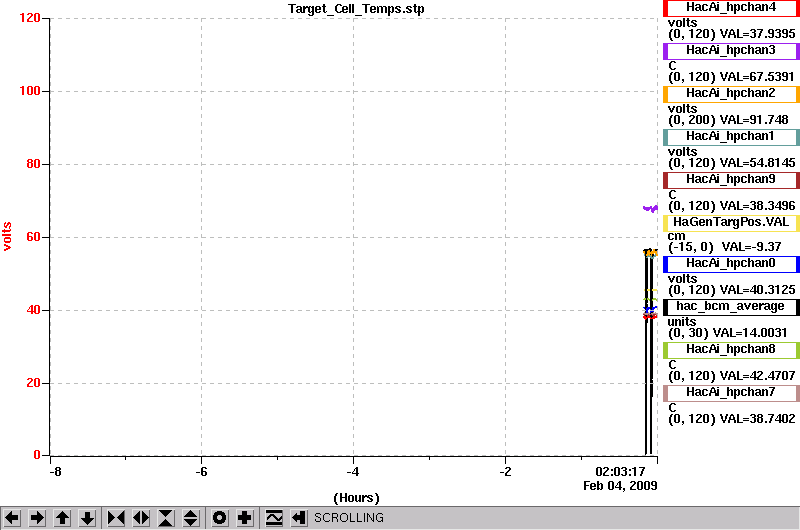Viewport: 800px width, 530px height.
Task: Click the purple hpchan3 trace in the plot
Action: pos(650,208)
